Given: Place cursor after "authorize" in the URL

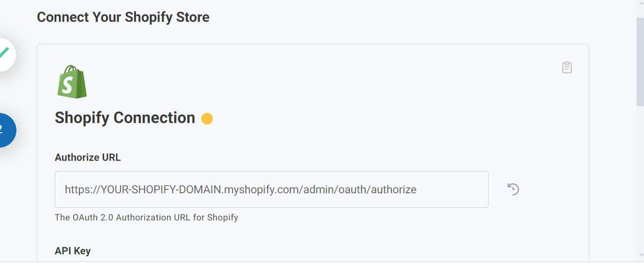Looking at the screenshot, I should point(417,189).
